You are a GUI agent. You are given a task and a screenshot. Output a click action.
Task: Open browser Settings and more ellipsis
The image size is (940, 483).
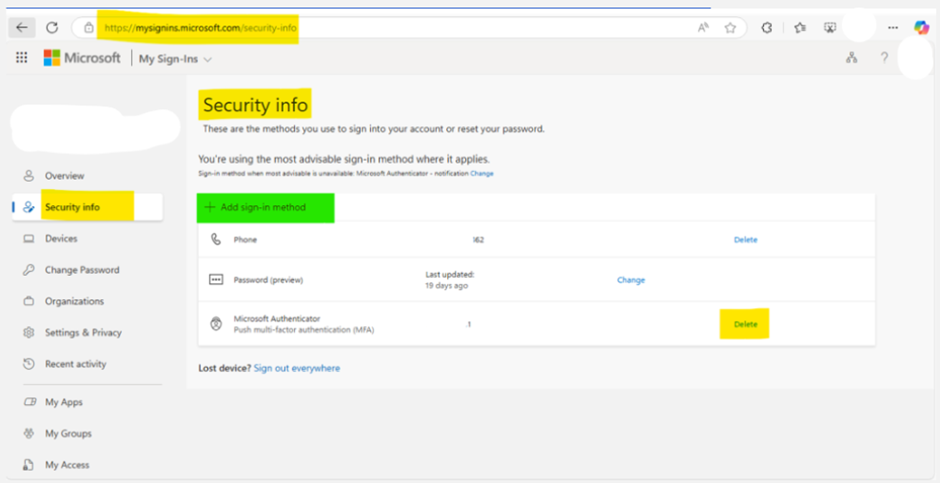tap(893, 28)
